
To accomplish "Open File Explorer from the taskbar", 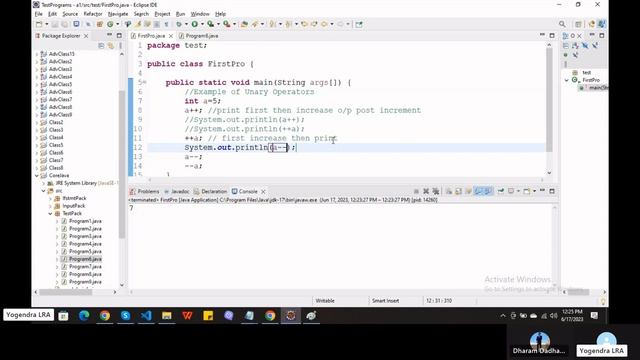I will (x=167, y=316).
